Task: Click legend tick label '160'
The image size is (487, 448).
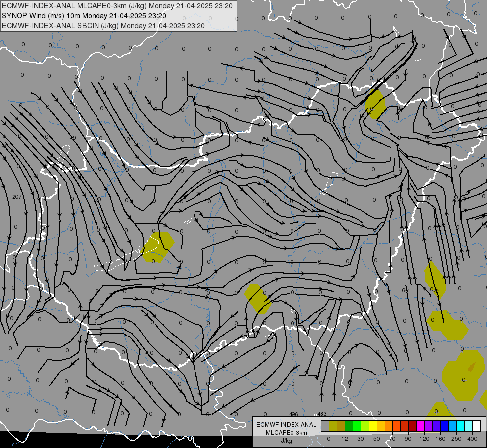Action: click(440, 439)
